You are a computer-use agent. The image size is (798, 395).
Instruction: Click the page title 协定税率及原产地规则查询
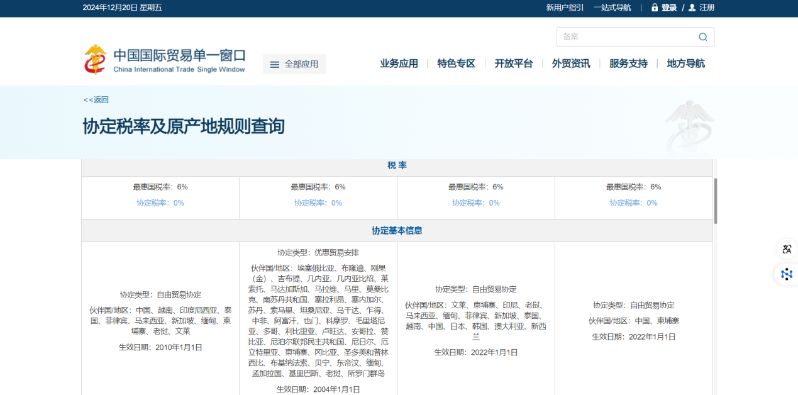pyautogui.click(x=183, y=126)
